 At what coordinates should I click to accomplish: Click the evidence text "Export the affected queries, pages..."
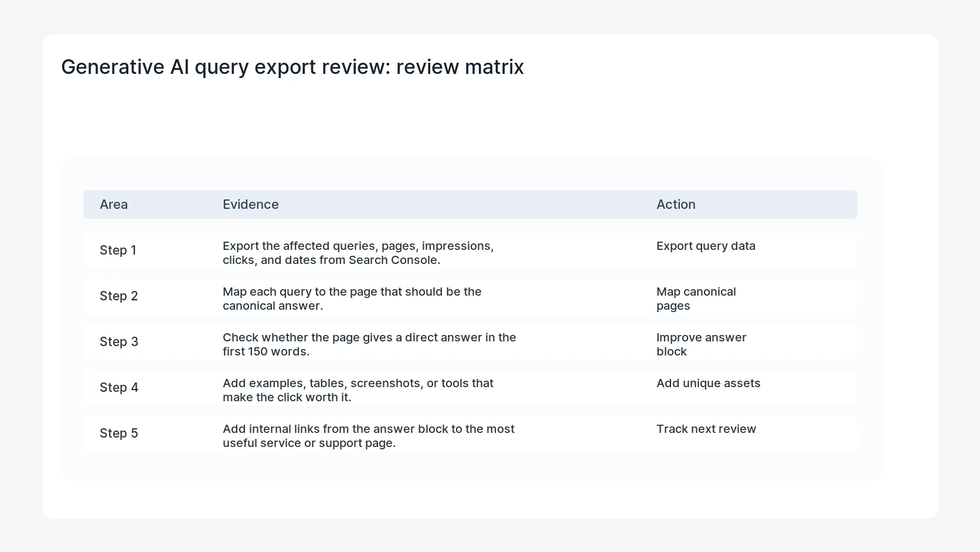coord(358,253)
